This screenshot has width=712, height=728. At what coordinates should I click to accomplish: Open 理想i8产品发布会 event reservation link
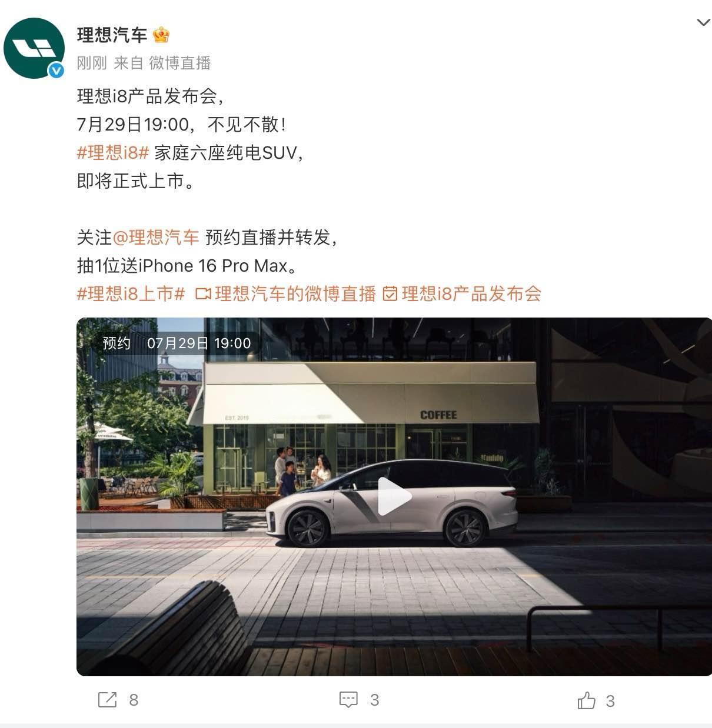(471, 294)
